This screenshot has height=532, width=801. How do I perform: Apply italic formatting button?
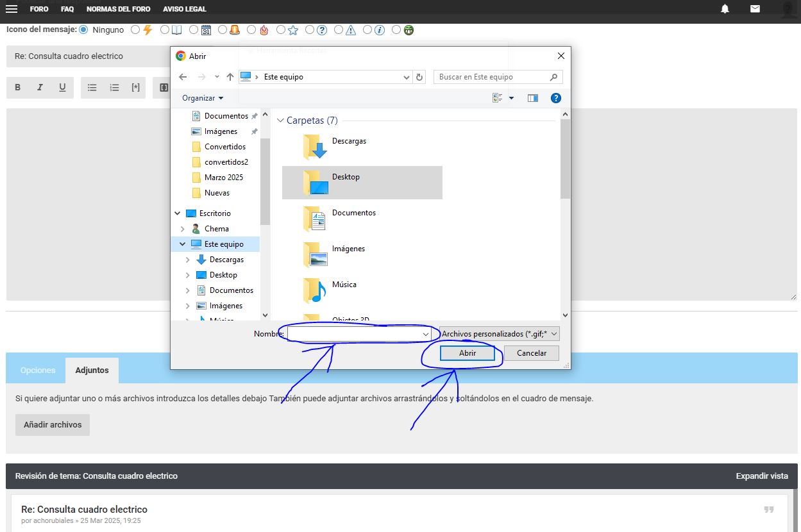coord(40,88)
